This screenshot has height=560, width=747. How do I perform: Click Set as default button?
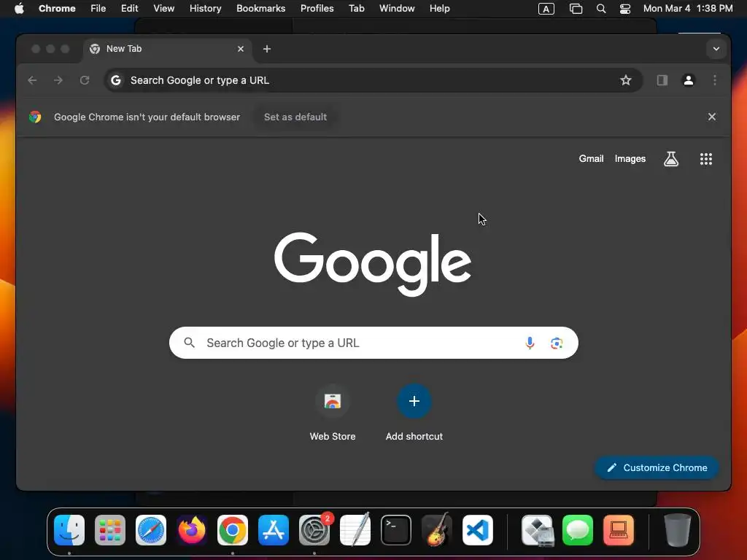pos(295,117)
